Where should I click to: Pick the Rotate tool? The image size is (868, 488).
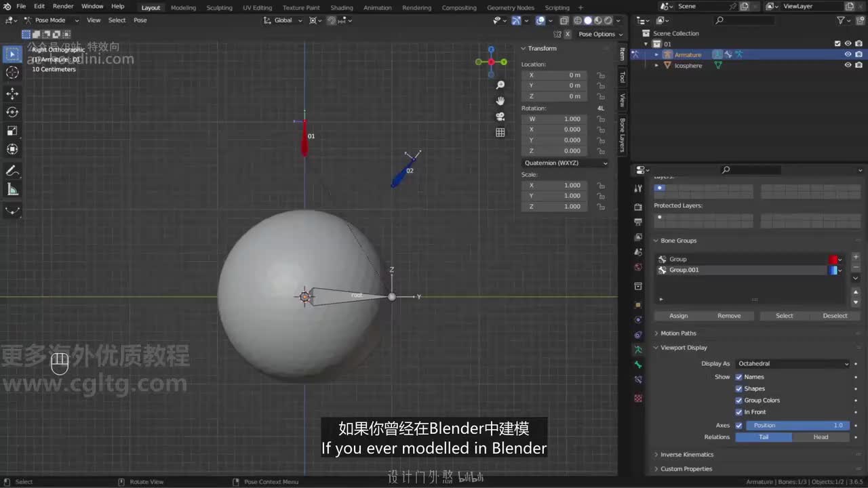(x=12, y=112)
